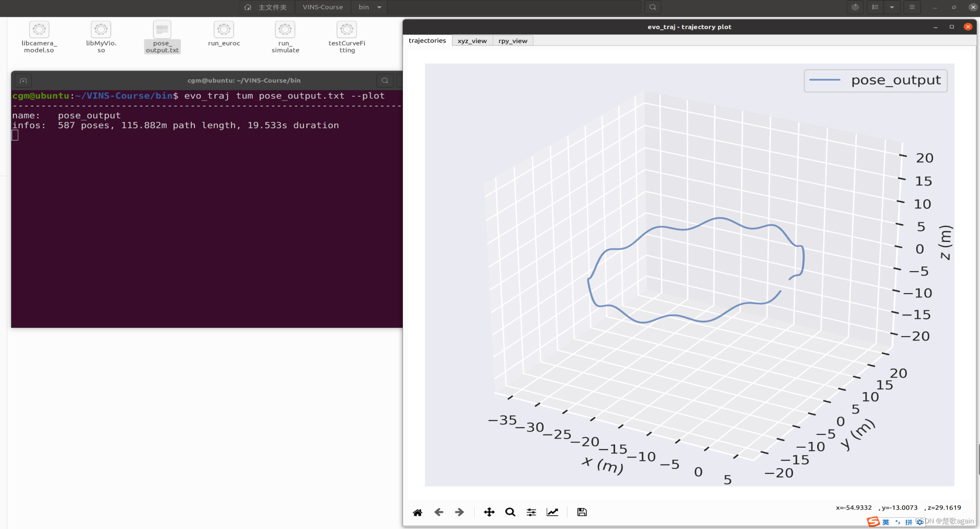980x529 pixels.
Task: Click the pose_output legend line swatch
Action: [x=824, y=80]
